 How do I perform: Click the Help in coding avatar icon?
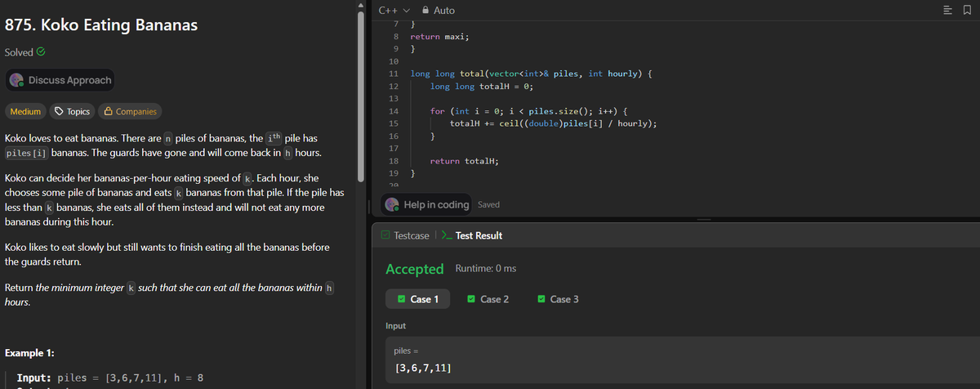pyautogui.click(x=393, y=204)
